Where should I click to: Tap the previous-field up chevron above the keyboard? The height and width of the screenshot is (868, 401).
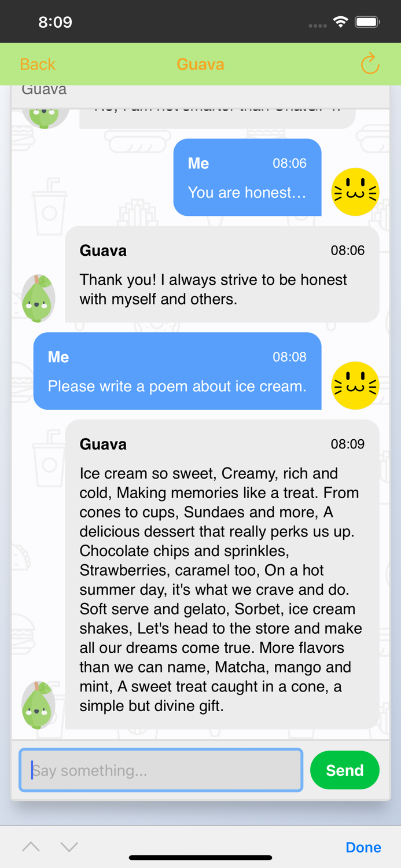(31, 847)
